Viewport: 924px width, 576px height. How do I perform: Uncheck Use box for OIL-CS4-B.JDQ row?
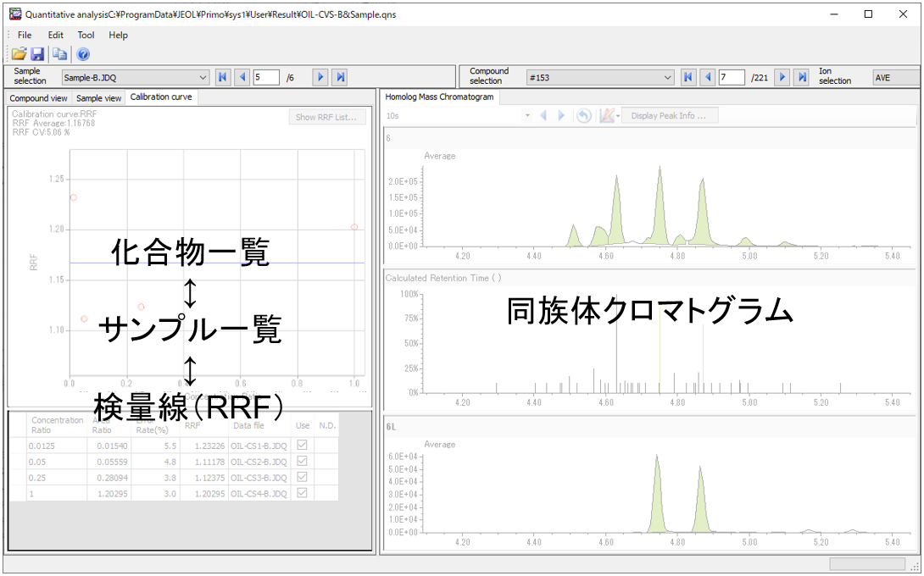[x=303, y=493]
